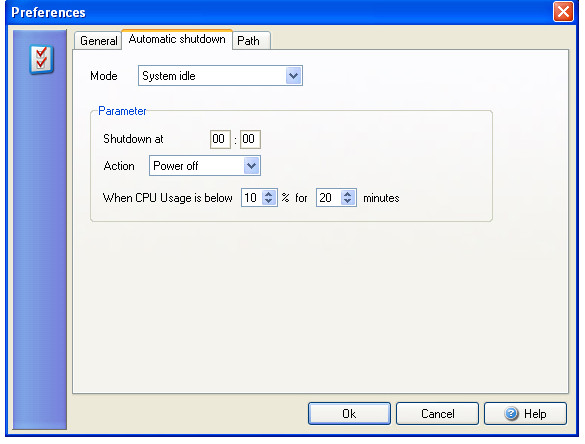Viewport: 585px width, 444px height.
Task: Increase idle minutes with up arrow
Action: click(348, 194)
